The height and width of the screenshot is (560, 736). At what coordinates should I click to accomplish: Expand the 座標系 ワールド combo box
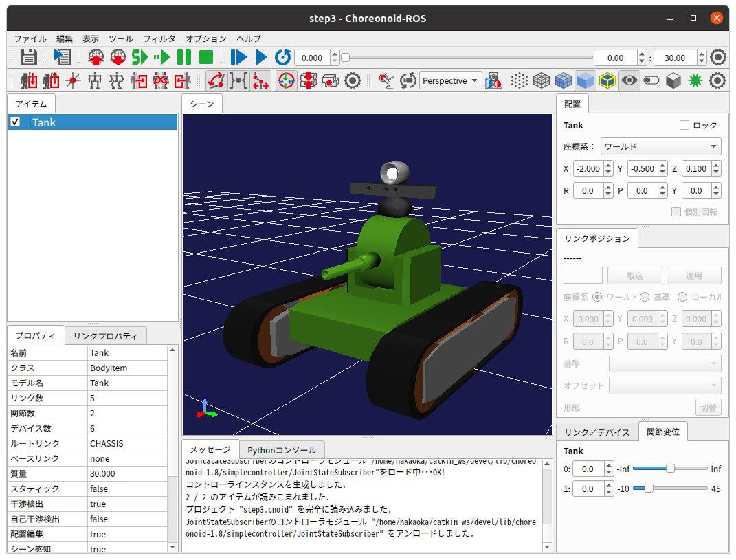tap(660, 146)
